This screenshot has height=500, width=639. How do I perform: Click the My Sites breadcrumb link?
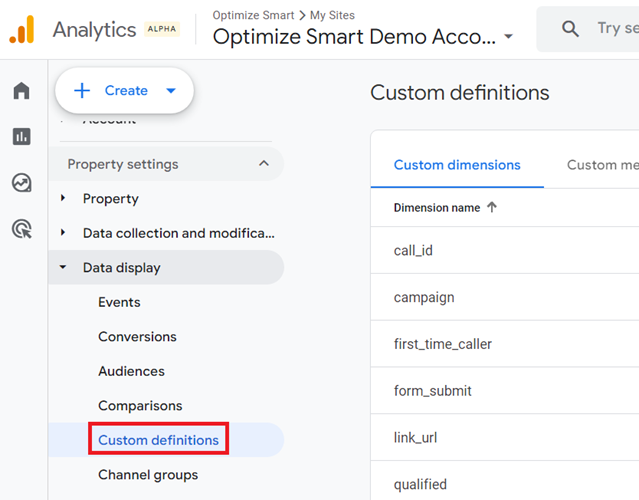332,15
